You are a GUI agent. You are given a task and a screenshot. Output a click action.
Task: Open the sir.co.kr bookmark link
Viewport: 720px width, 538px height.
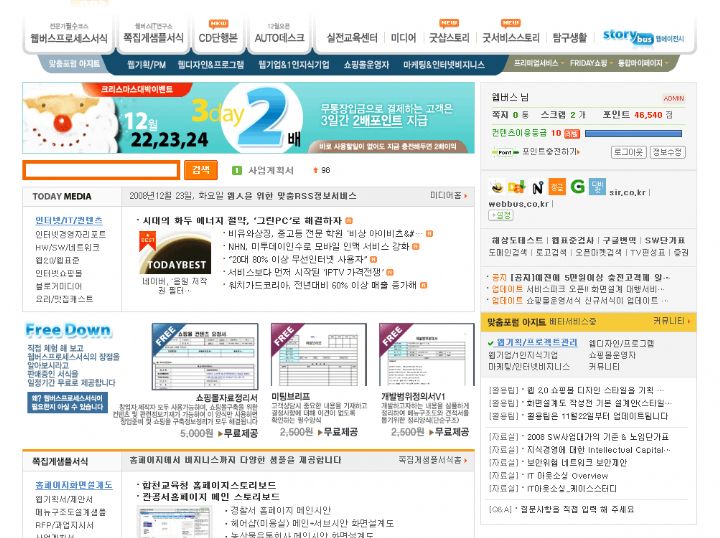[628, 192]
